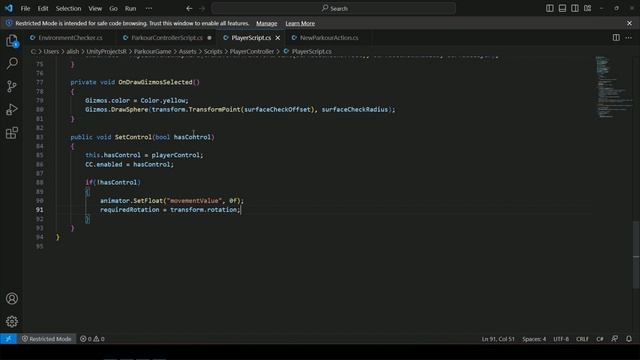
Task: Click the vertical scrollbar thumb
Action: [636, 254]
